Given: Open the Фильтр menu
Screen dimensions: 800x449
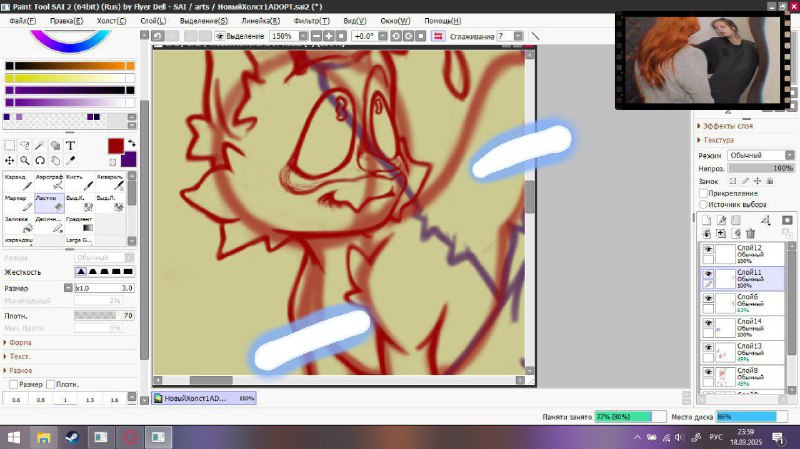Looking at the screenshot, I should pyautogui.click(x=312, y=21).
